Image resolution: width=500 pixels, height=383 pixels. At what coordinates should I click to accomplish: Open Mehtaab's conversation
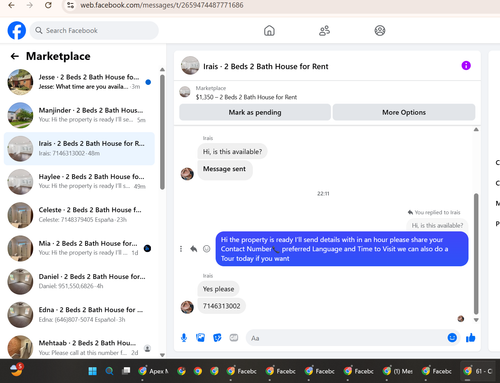79,346
